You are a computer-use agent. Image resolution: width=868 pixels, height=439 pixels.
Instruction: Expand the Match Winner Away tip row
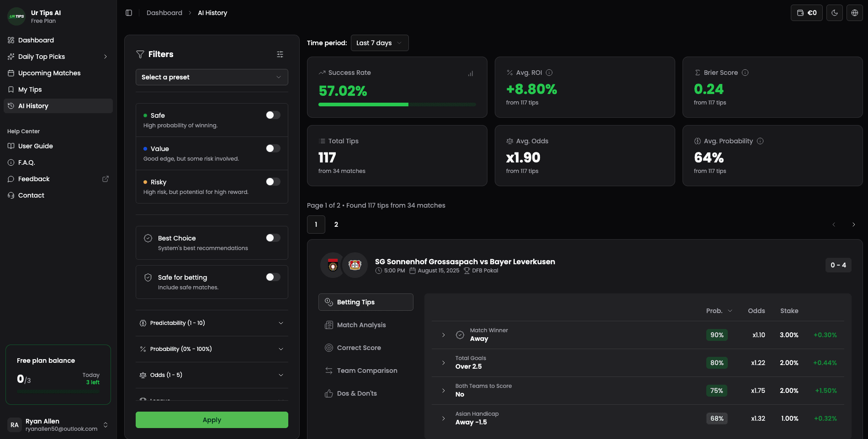(443, 334)
